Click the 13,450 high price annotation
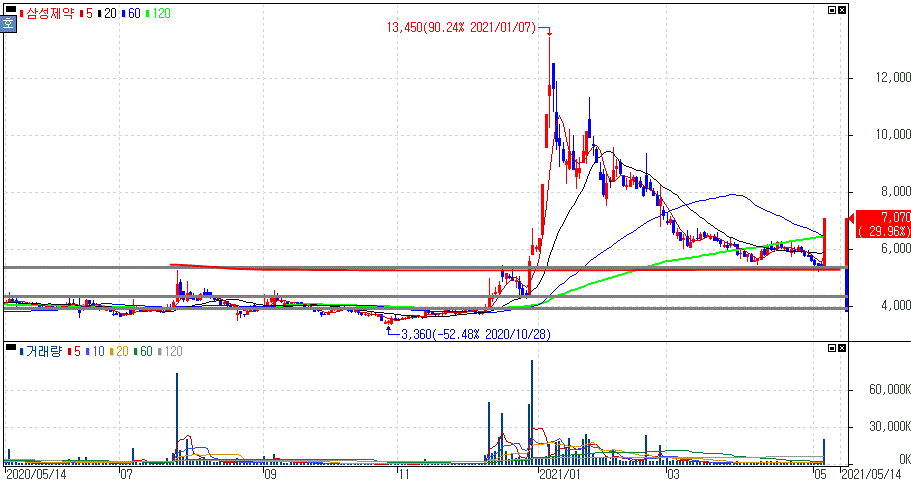This screenshot has height=481, width=911. [x=462, y=27]
